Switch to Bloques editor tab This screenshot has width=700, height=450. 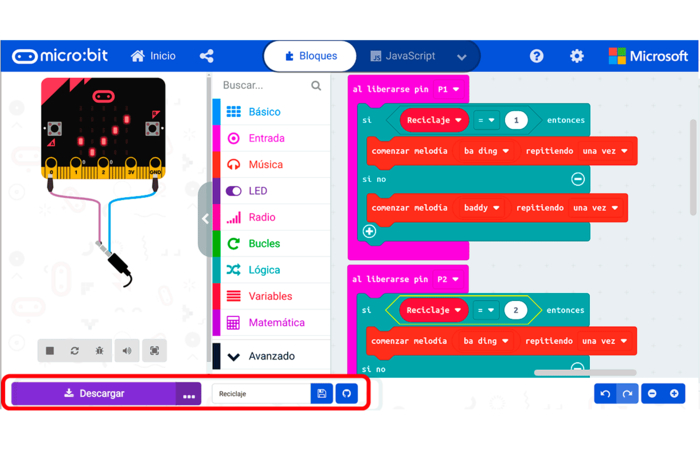[310, 56]
